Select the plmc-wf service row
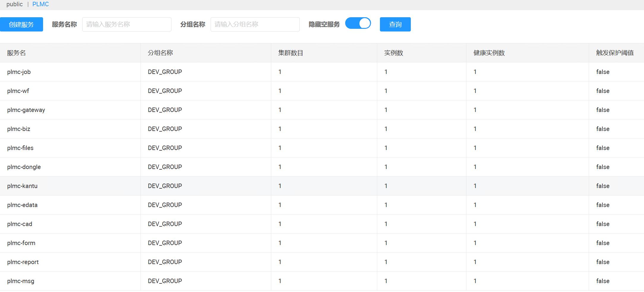This screenshot has height=292, width=644. click(18, 91)
